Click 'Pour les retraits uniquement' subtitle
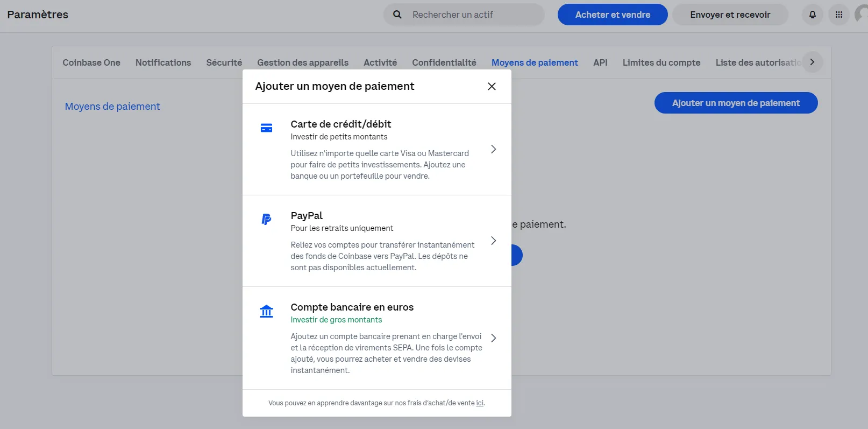Image resolution: width=868 pixels, height=429 pixels. coord(342,228)
